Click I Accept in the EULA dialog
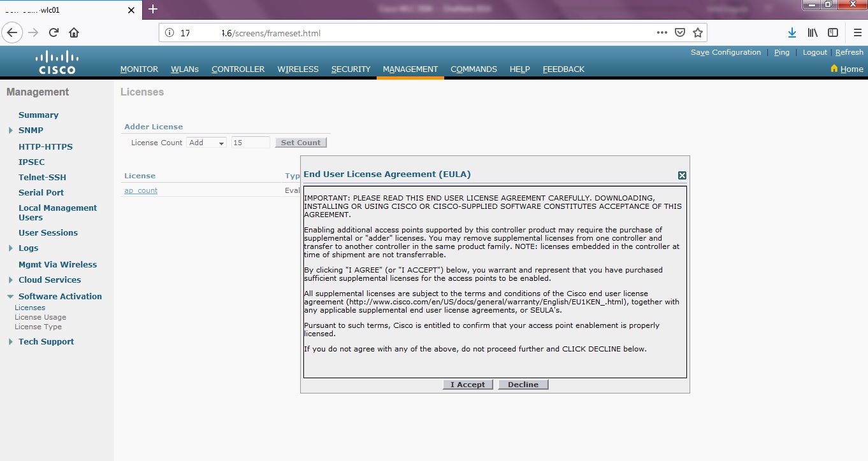Image resolution: width=868 pixels, height=461 pixels. coord(468,385)
